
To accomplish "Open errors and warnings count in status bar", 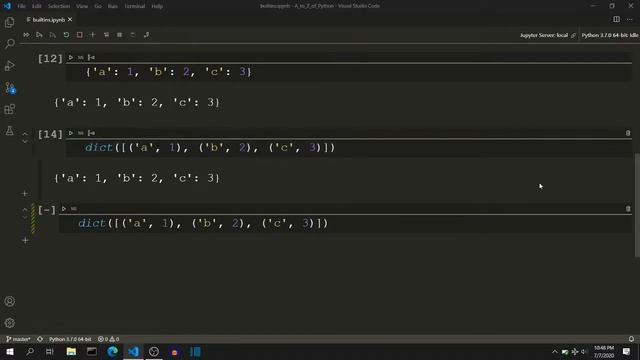I will tap(108, 339).
